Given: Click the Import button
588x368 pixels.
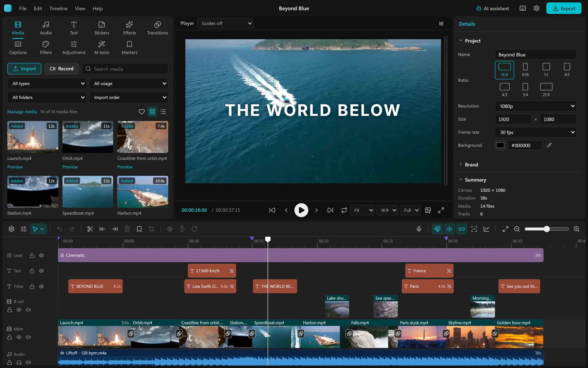Looking at the screenshot, I should pos(24,69).
